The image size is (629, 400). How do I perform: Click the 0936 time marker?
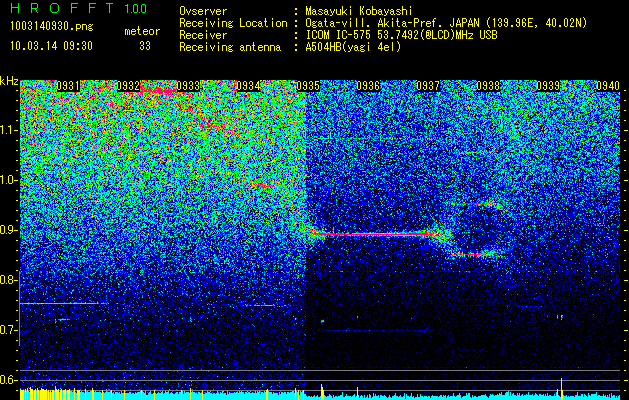tap(368, 86)
